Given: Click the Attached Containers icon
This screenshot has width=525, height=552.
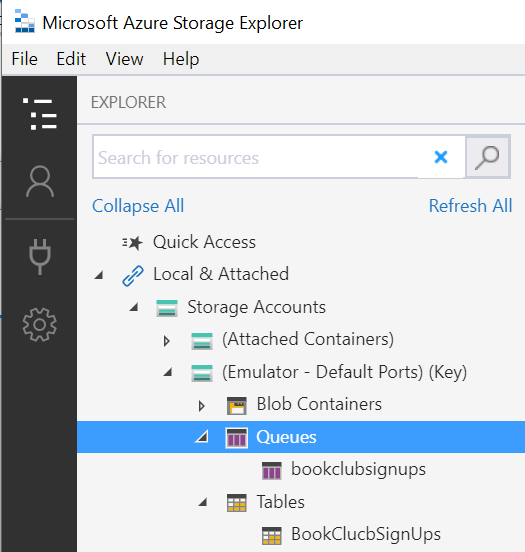Looking at the screenshot, I should pos(202,341).
